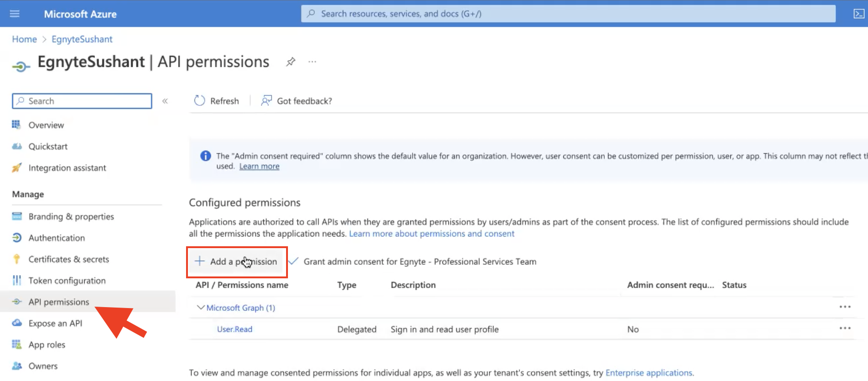Screen dimensions: 868x381
Task: Click Sign in and read user profile description
Action: point(444,329)
